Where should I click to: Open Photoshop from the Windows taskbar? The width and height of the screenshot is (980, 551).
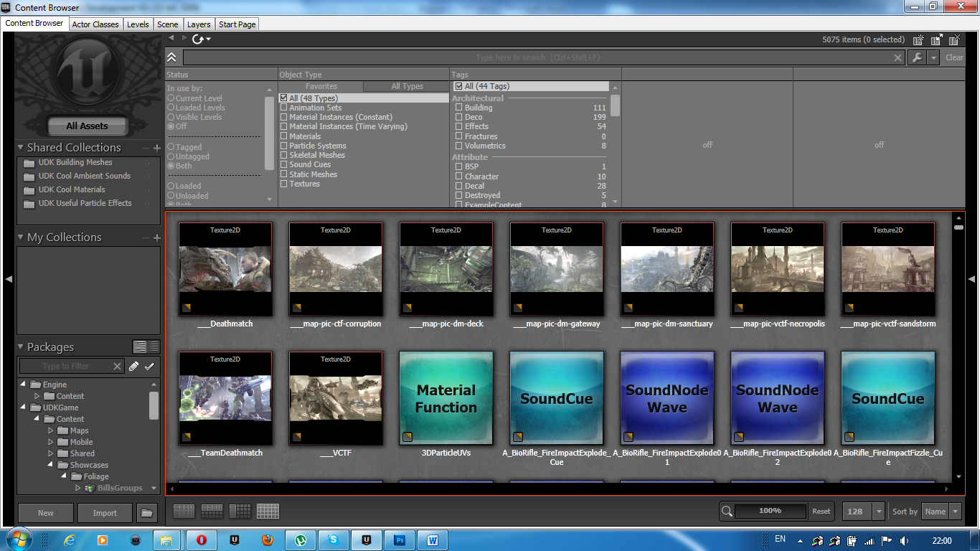(x=400, y=539)
